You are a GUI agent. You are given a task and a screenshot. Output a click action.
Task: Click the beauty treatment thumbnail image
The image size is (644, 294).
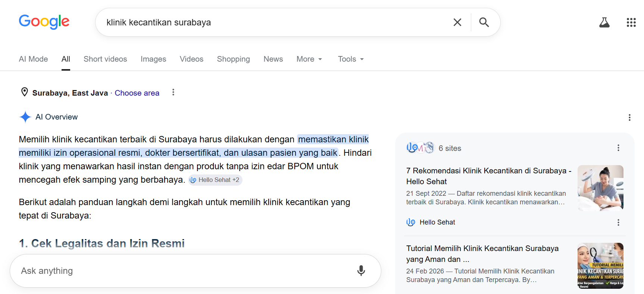(600, 188)
